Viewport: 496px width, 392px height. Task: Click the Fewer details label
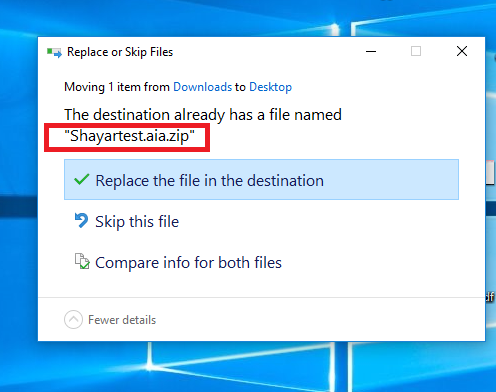click(122, 320)
